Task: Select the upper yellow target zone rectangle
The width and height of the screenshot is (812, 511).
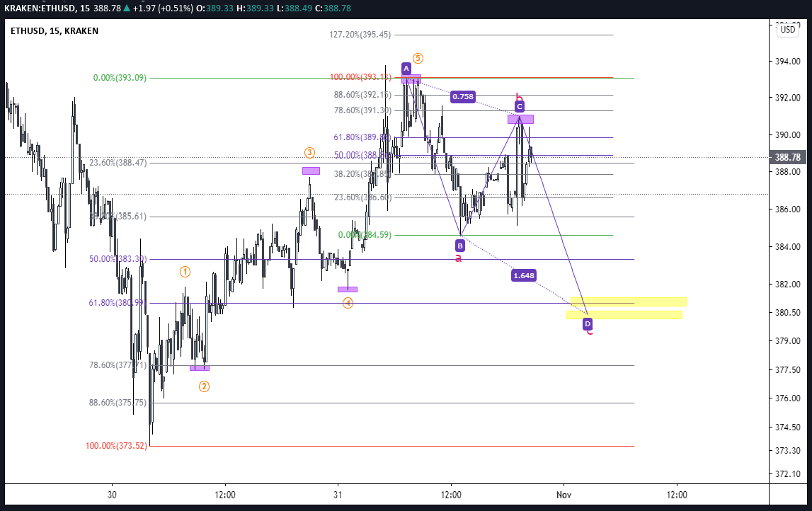Action: point(628,302)
